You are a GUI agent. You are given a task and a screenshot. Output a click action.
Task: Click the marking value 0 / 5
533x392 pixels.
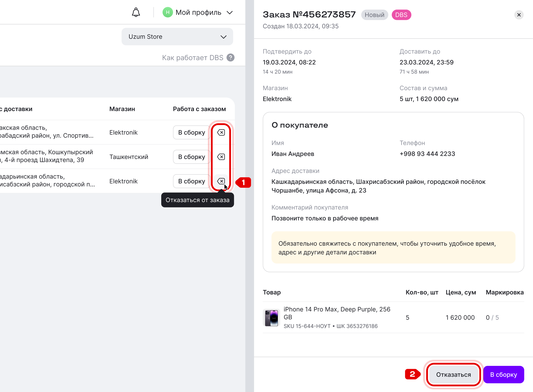(492, 318)
